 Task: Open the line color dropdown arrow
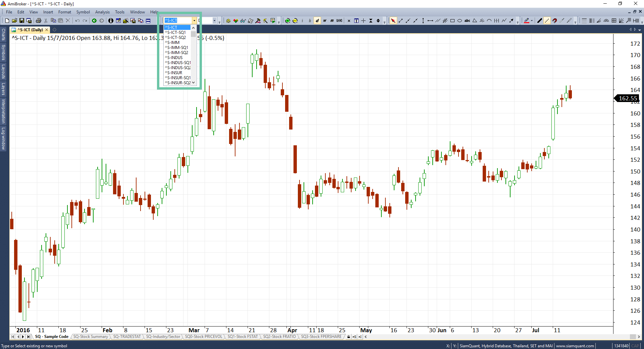click(x=532, y=21)
